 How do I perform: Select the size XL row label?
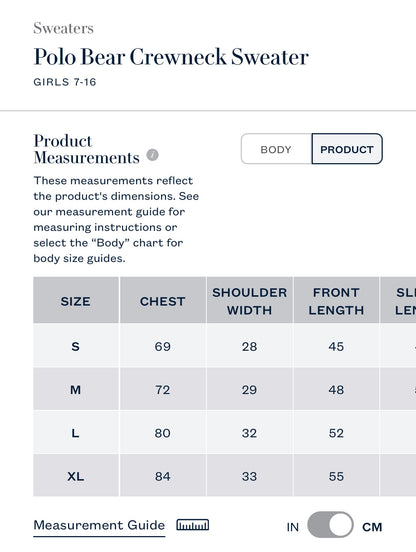[x=76, y=476]
